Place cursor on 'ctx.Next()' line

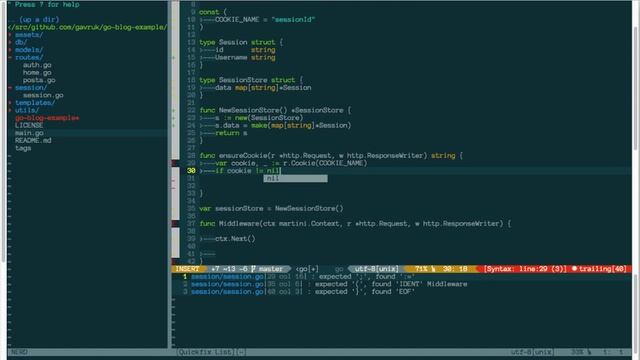click(x=227, y=239)
